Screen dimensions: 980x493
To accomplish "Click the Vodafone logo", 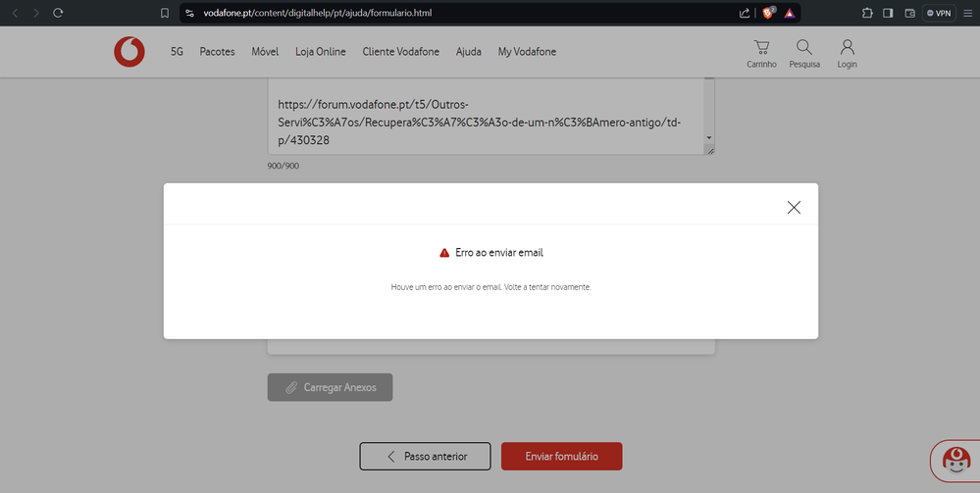I will (129, 52).
